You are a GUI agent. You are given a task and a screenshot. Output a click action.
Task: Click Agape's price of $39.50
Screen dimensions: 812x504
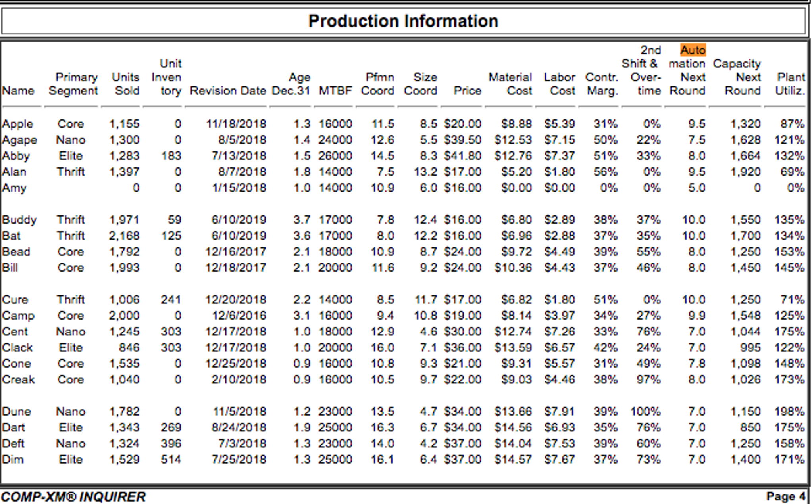(462, 140)
